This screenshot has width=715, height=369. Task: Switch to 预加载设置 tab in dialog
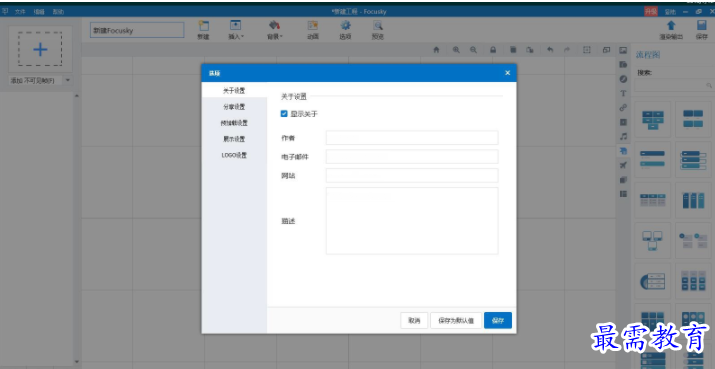pos(234,123)
